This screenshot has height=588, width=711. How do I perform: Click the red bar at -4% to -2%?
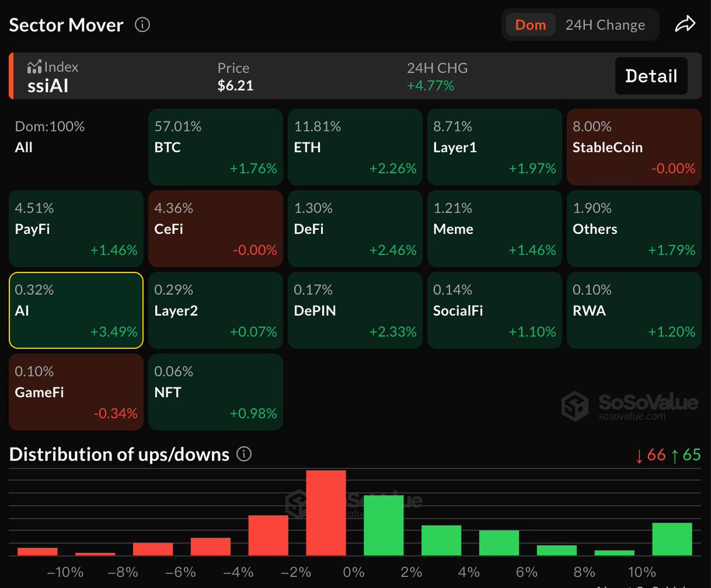(268, 535)
